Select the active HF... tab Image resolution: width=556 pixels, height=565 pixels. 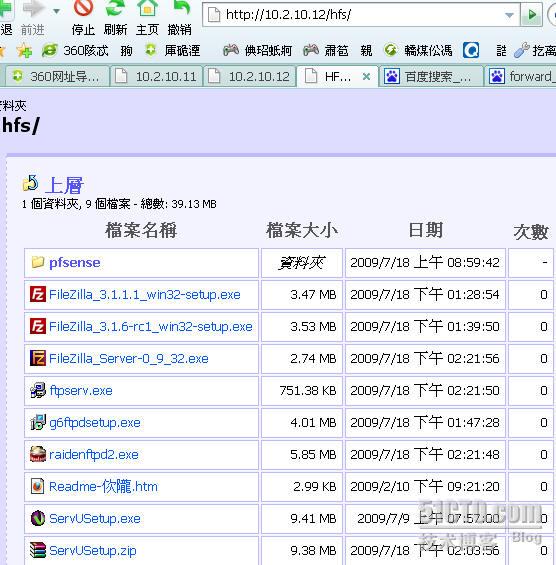(337, 76)
